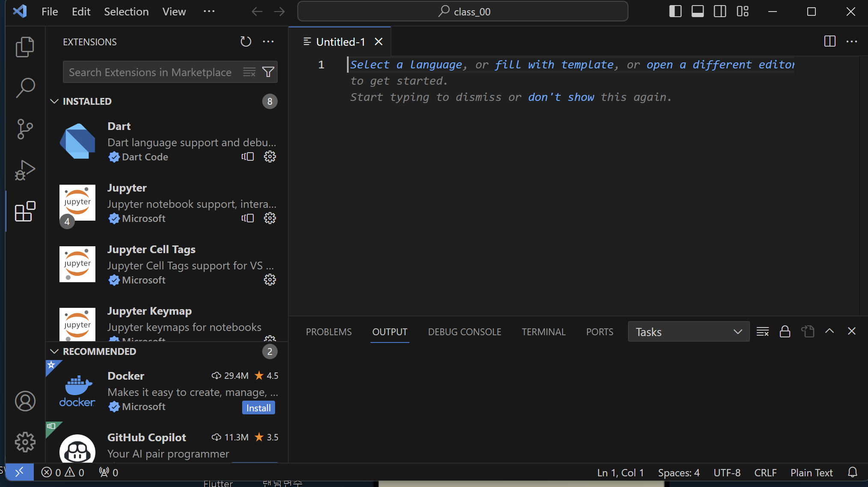Open the Selection menu

pyautogui.click(x=126, y=12)
